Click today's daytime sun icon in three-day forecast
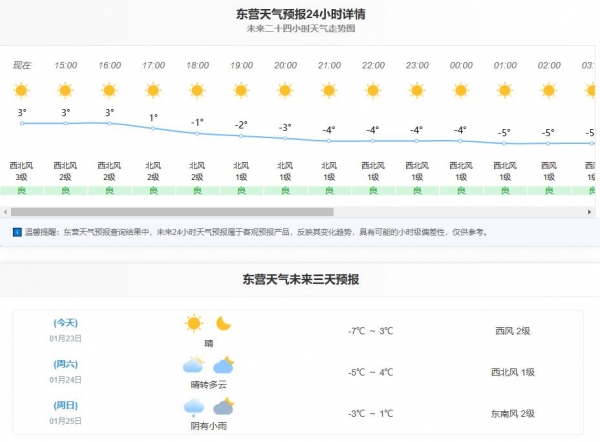The height and width of the screenshot is (442, 600). coord(193,323)
